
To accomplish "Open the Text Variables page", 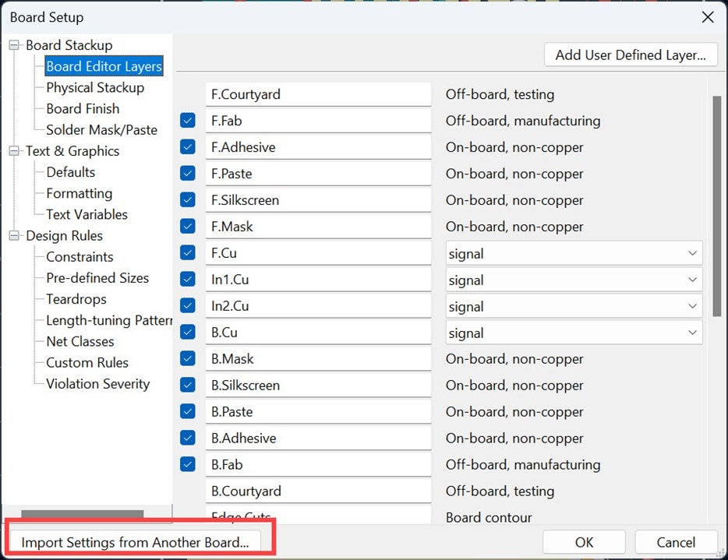I will pyautogui.click(x=87, y=214).
